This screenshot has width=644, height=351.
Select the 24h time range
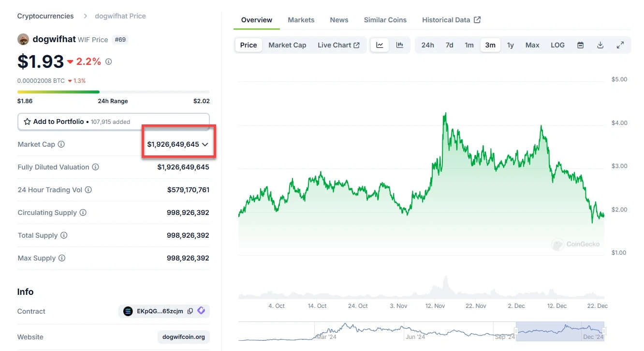pos(427,45)
